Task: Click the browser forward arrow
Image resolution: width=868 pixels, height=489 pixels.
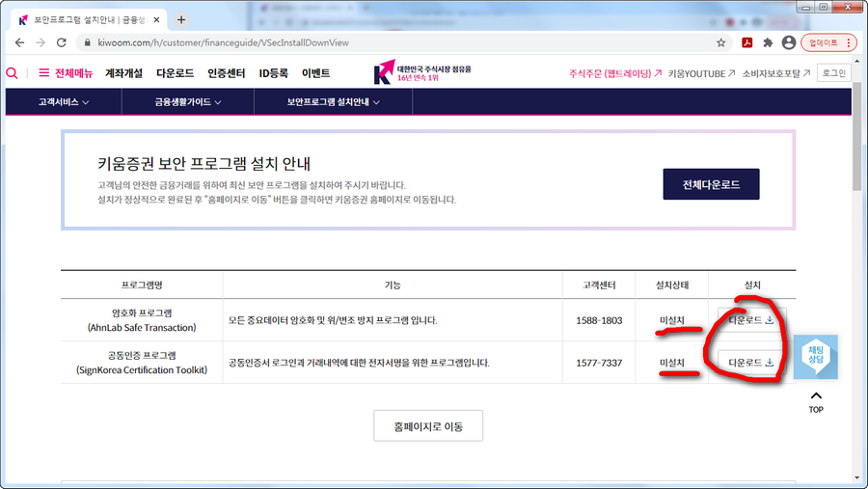Action: (x=41, y=42)
